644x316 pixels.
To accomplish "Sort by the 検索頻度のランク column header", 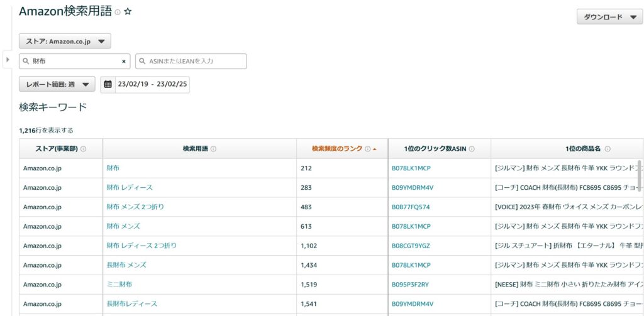I will coord(337,149).
